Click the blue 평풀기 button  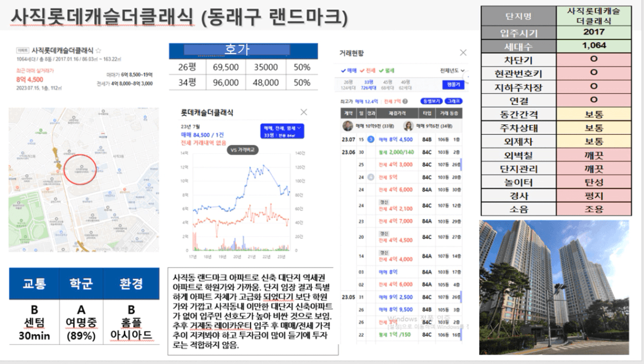[x=453, y=84]
